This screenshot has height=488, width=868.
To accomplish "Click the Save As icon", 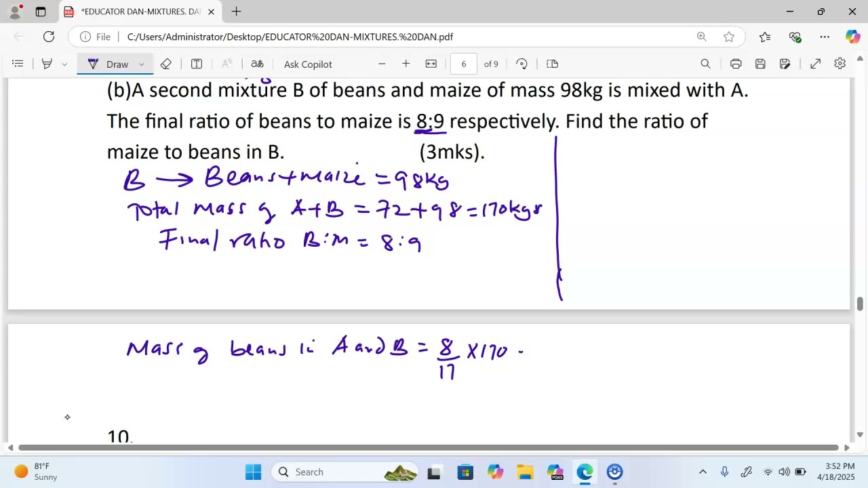I will pyautogui.click(x=785, y=64).
